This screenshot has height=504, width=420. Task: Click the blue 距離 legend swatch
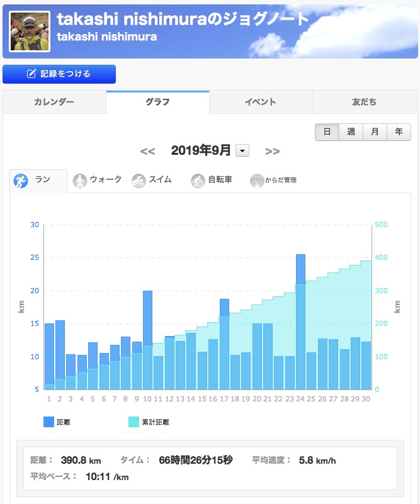48,422
